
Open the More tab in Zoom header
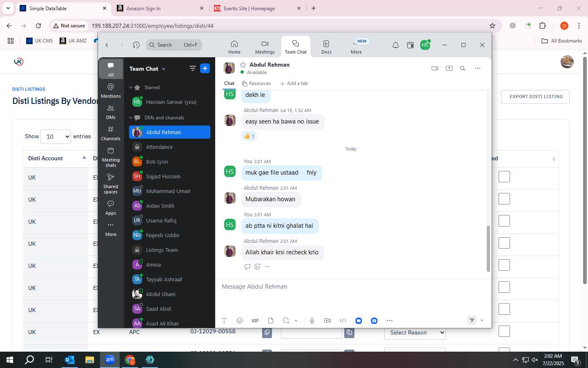click(356, 47)
